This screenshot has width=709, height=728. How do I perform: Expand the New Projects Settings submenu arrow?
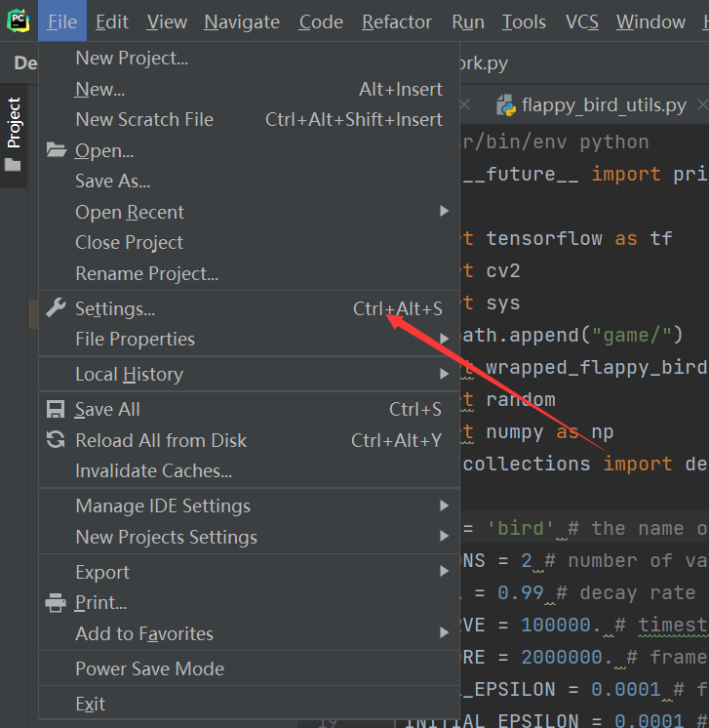click(444, 537)
